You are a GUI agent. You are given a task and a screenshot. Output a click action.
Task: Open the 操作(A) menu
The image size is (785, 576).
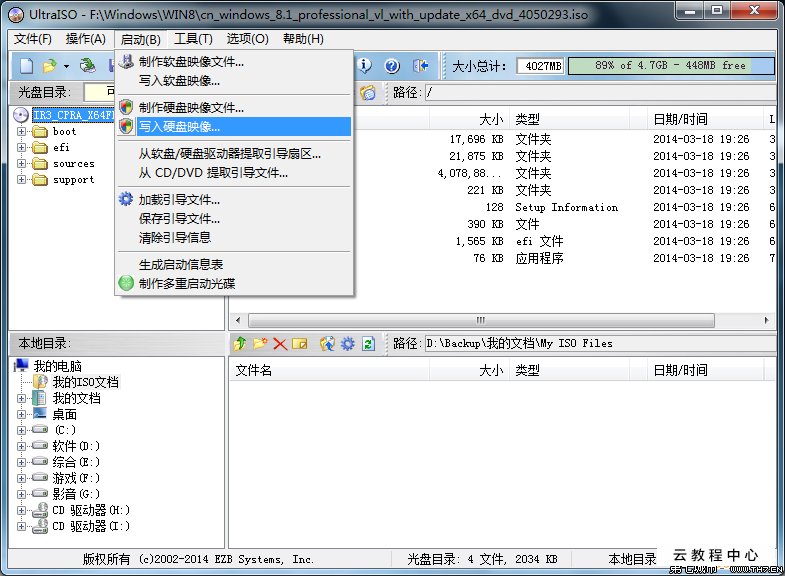coord(86,39)
